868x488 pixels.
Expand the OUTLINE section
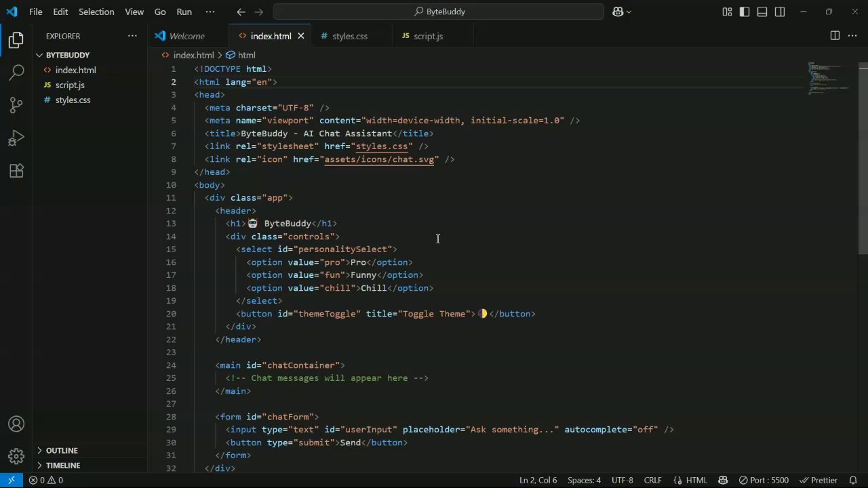point(90,451)
